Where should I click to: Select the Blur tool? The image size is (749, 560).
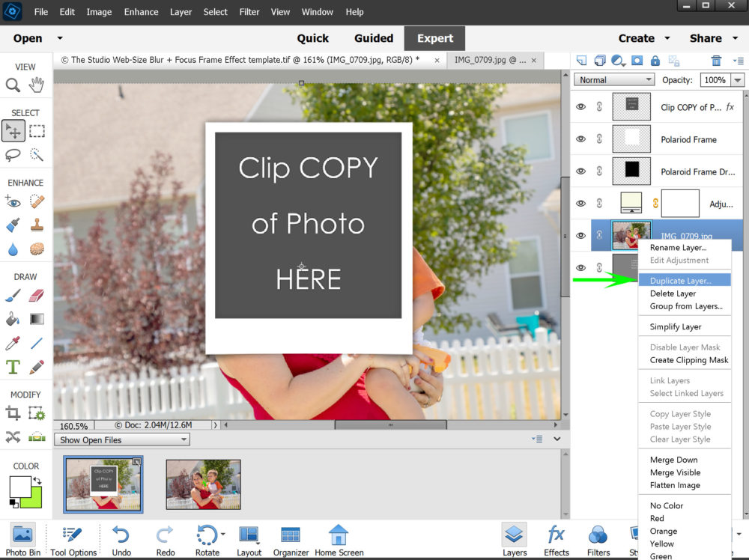click(x=13, y=249)
